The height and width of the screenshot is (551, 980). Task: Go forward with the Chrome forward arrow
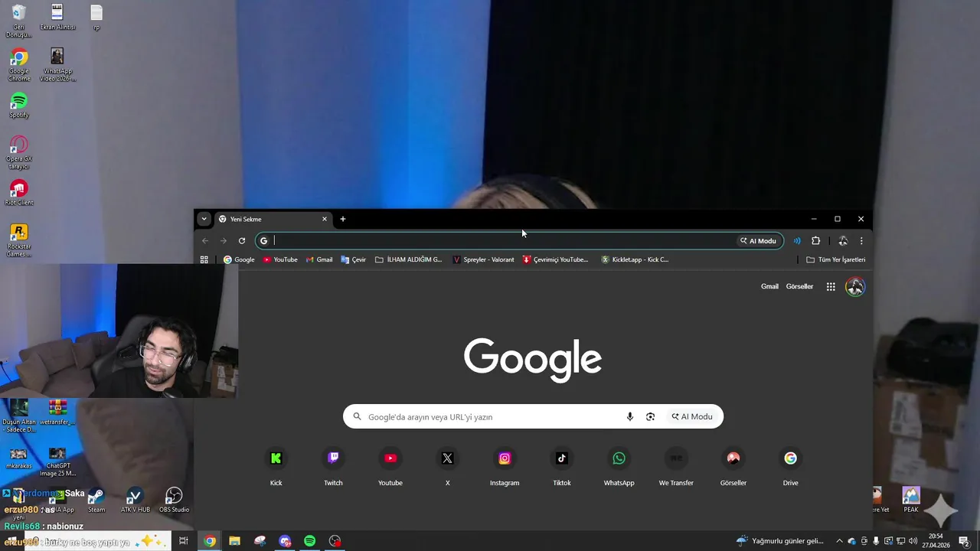tap(224, 240)
